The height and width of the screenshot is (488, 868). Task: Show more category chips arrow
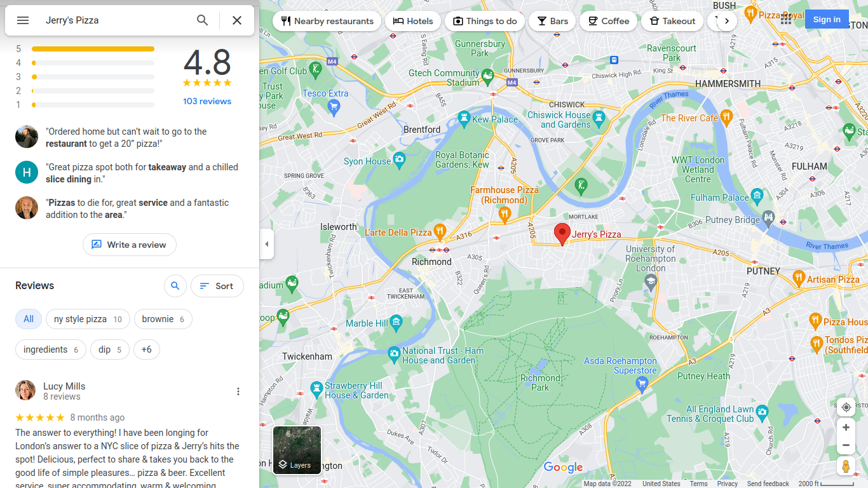(726, 21)
